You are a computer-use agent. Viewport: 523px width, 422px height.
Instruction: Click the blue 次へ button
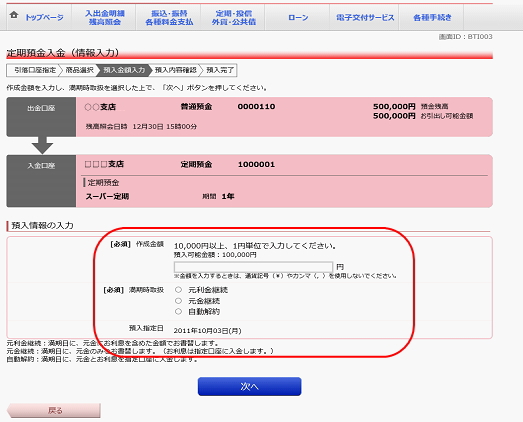(249, 387)
